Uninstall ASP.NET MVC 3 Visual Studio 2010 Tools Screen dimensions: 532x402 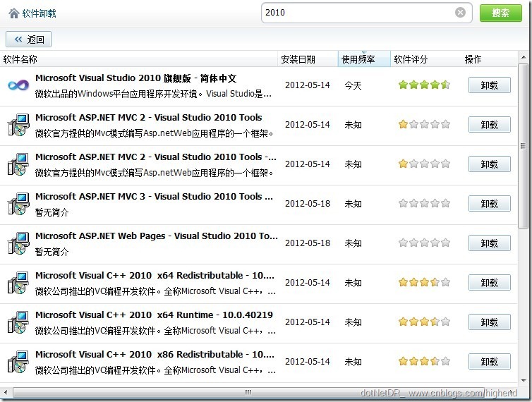point(489,204)
